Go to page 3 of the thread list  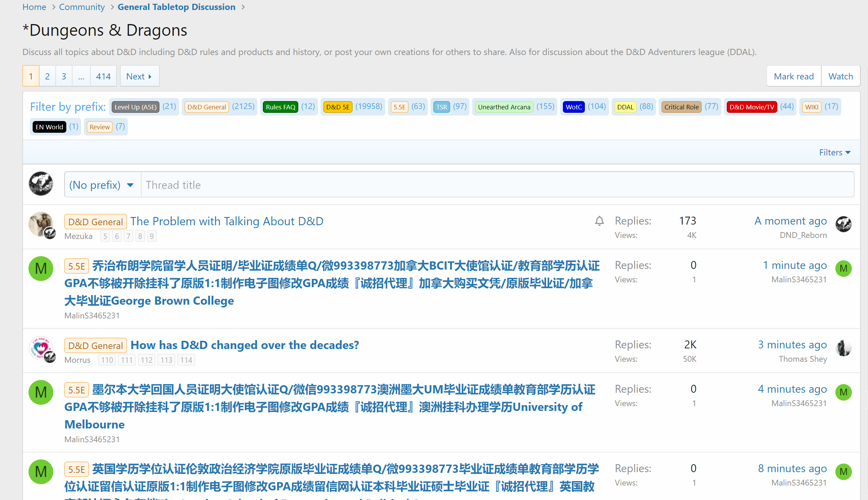click(x=64, y=76)
